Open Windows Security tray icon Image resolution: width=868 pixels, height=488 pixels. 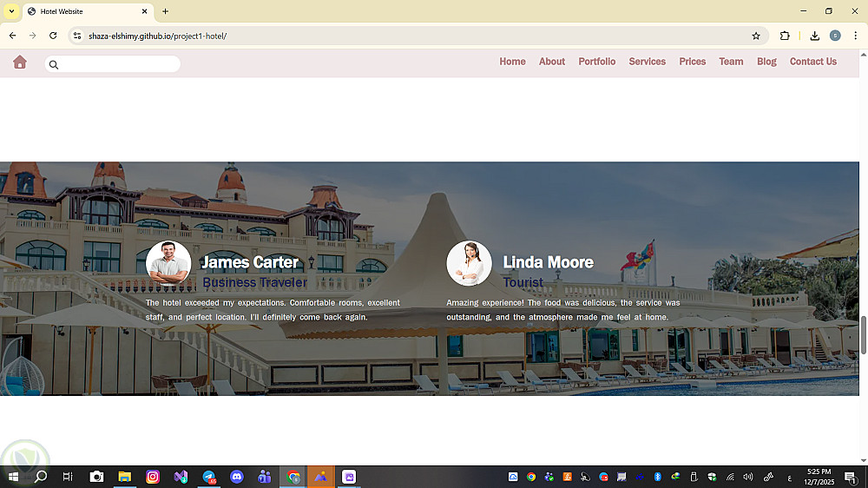pos(712,477)
